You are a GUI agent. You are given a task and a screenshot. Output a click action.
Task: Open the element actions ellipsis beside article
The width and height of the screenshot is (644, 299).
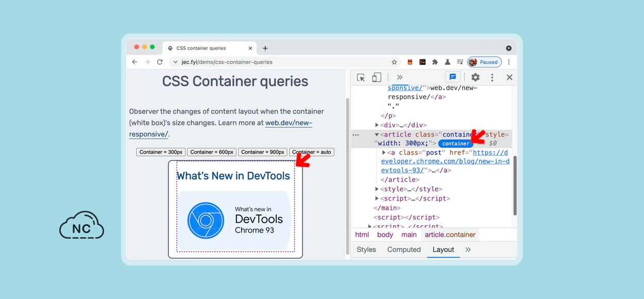click(x=355, y=135)
